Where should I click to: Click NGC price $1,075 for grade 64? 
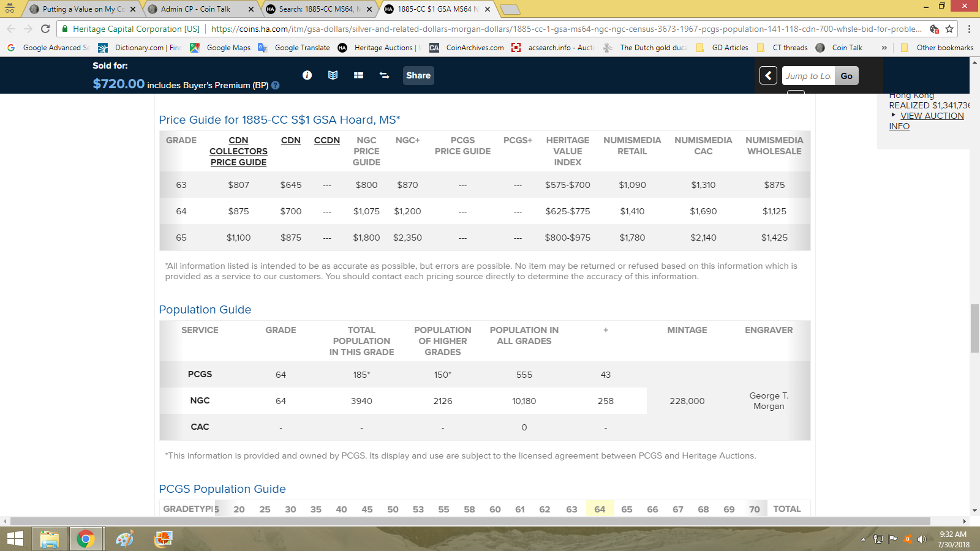(366, 211)
